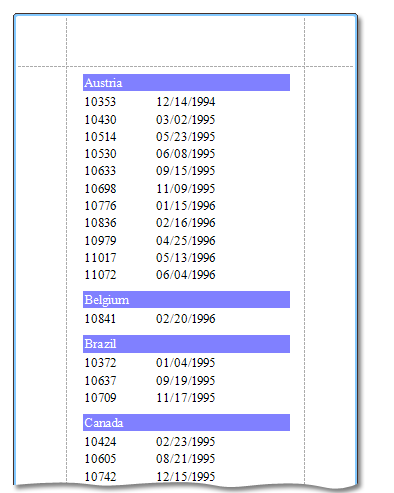Click the date 08/21/1995
Screen dimensions: 394x493
[186, 459]
